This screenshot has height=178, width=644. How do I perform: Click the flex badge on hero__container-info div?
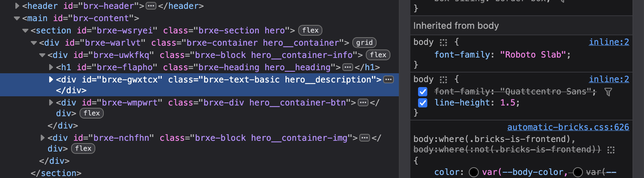tap(378, 55)
